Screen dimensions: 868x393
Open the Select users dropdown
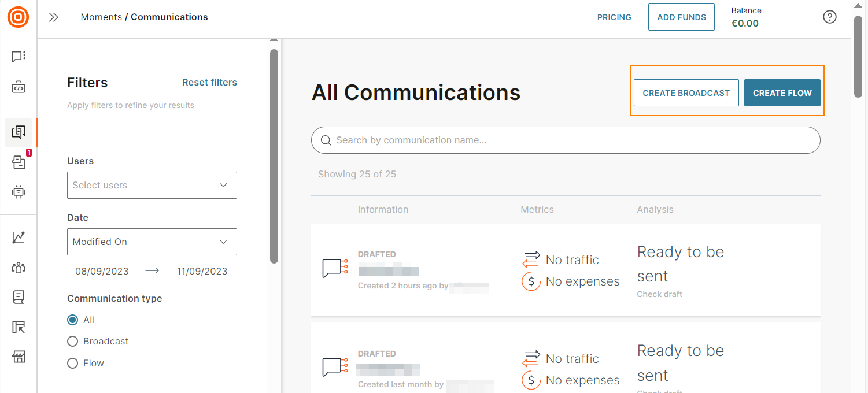(152, 186)
